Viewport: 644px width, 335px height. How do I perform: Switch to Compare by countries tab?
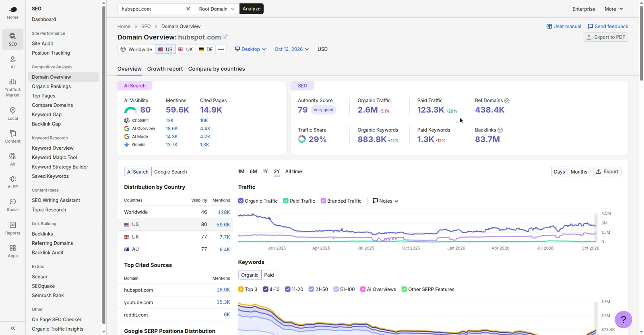217,69
